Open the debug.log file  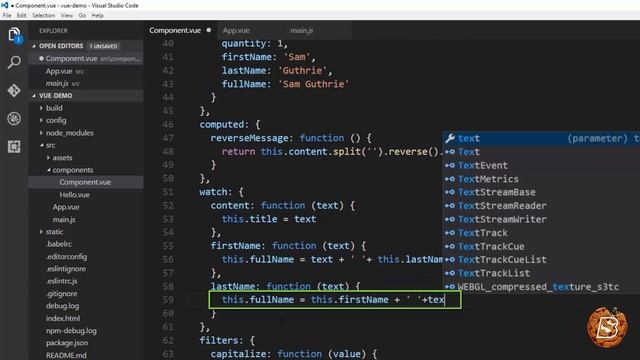[62, 306]
